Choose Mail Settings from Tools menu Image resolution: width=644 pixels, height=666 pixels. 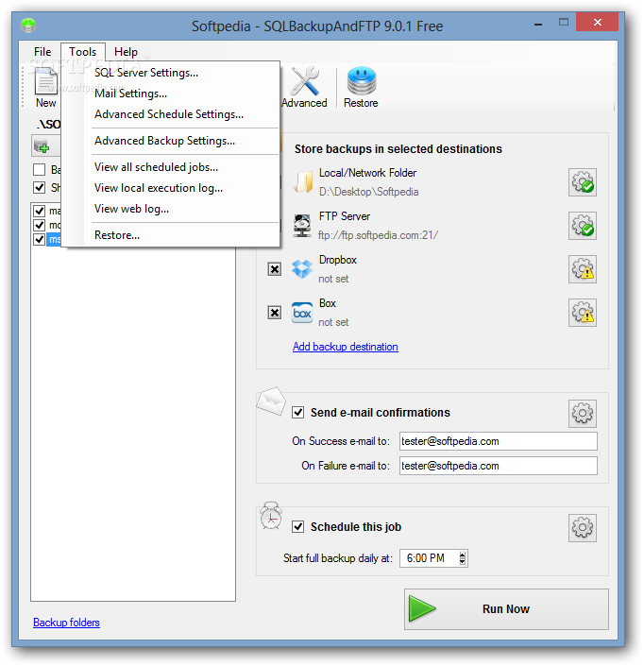coord(130,94)
